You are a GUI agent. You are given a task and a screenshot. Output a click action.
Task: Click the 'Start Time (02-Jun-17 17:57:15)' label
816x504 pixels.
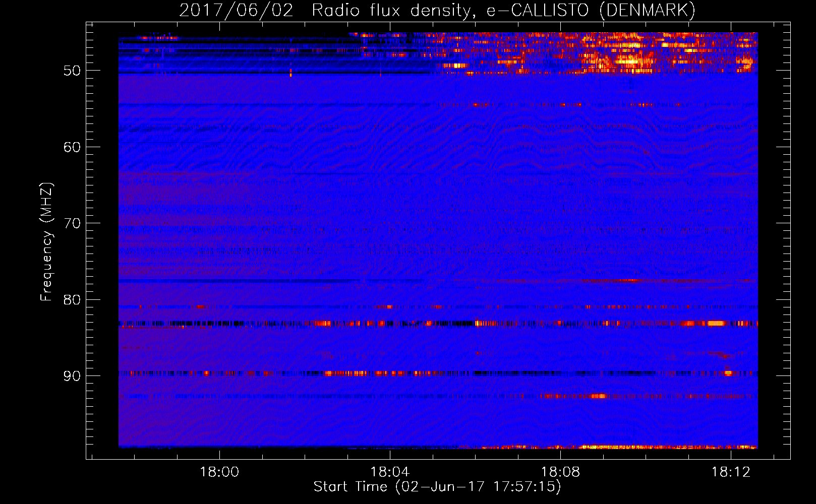click(x=437, y=487)
